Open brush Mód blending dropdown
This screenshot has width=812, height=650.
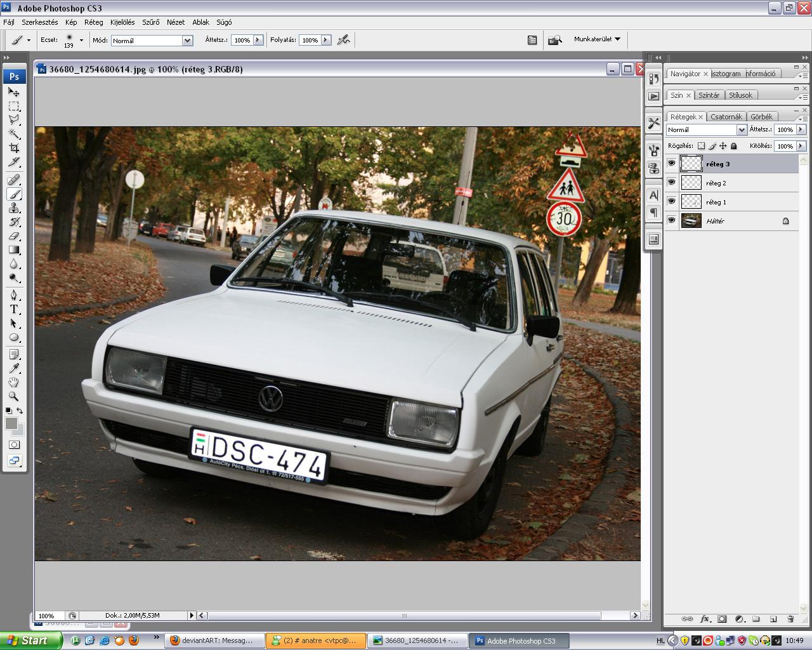pyautogui.click(x=152, y=40)
